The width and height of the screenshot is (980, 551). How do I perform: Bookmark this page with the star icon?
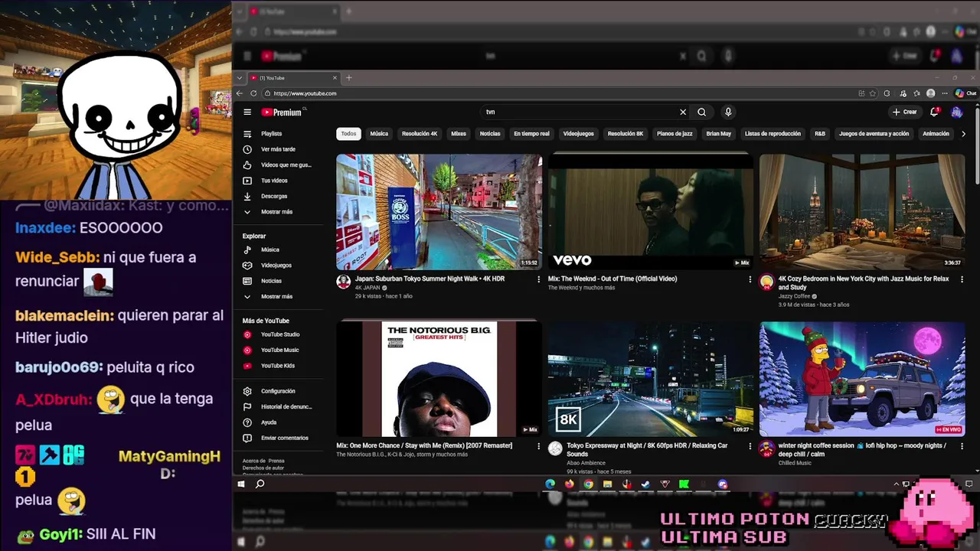click(x=874, y=93)
